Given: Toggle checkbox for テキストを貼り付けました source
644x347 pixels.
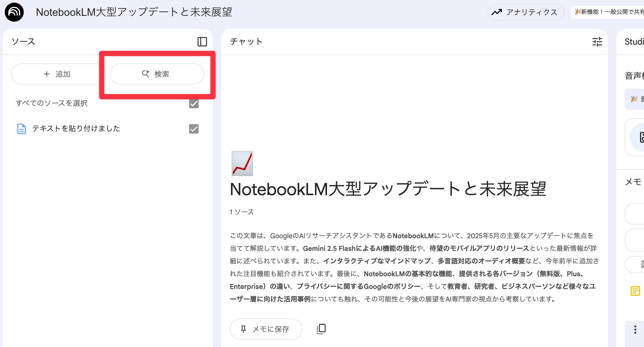Looking at the screenshot, I should coord(194,129).
